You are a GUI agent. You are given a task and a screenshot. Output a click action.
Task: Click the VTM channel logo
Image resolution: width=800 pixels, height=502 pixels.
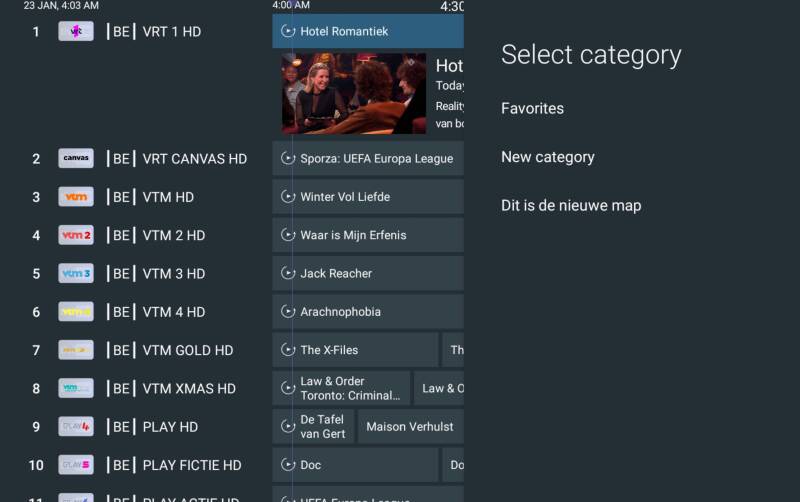76,197
